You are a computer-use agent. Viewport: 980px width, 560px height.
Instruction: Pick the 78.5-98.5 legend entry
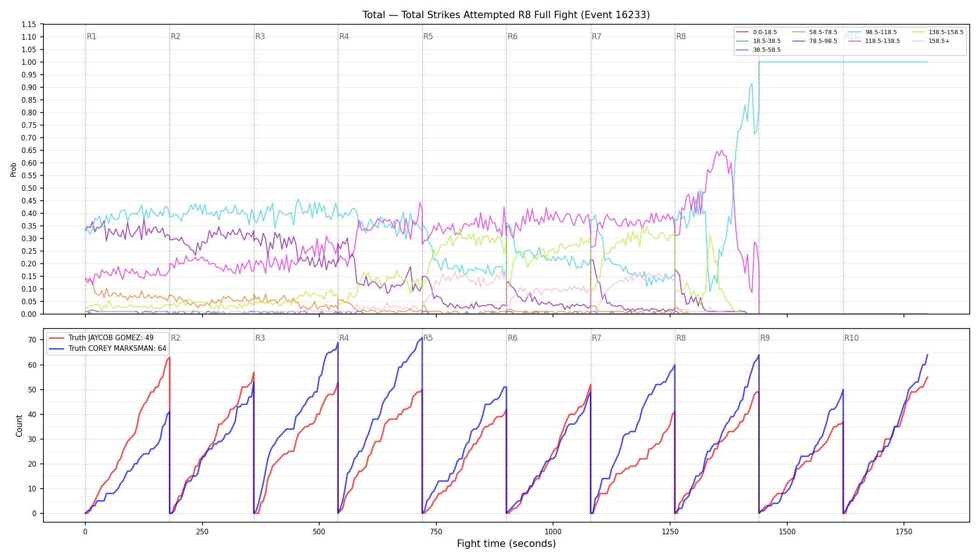point(815,41)
